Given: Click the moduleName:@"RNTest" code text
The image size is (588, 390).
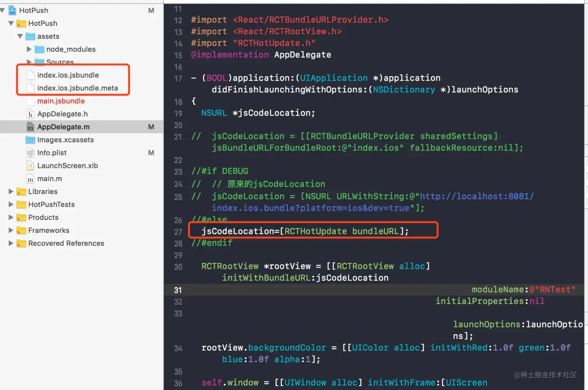Looking at the screenshot, I should [523, 289].
